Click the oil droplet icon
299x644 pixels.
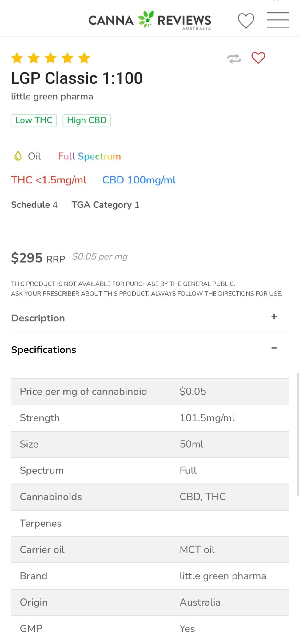pyautogui.click(x=18, y=156)
